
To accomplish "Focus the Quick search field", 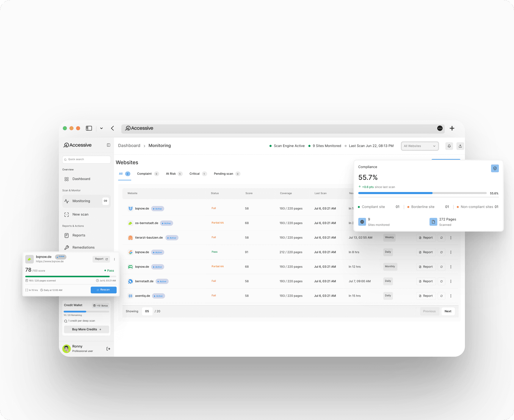I will pos(87,159).
